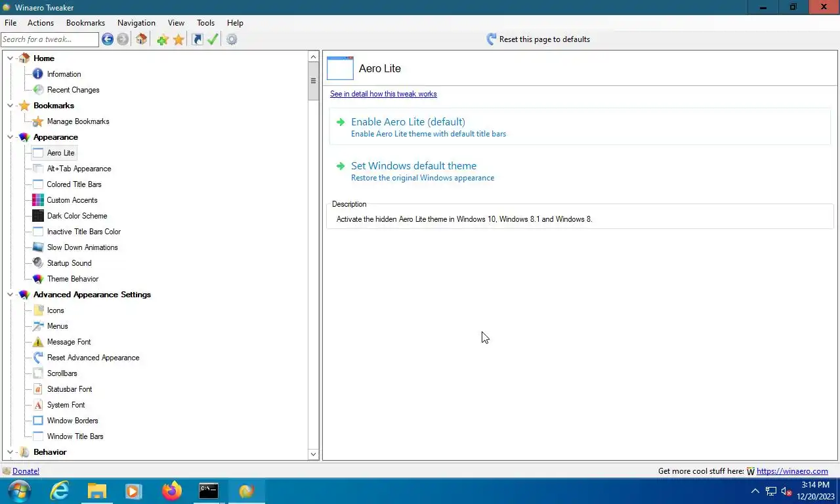Open 'See in detail how this tweak works'

pyautogui.click(x=383, y=94)
